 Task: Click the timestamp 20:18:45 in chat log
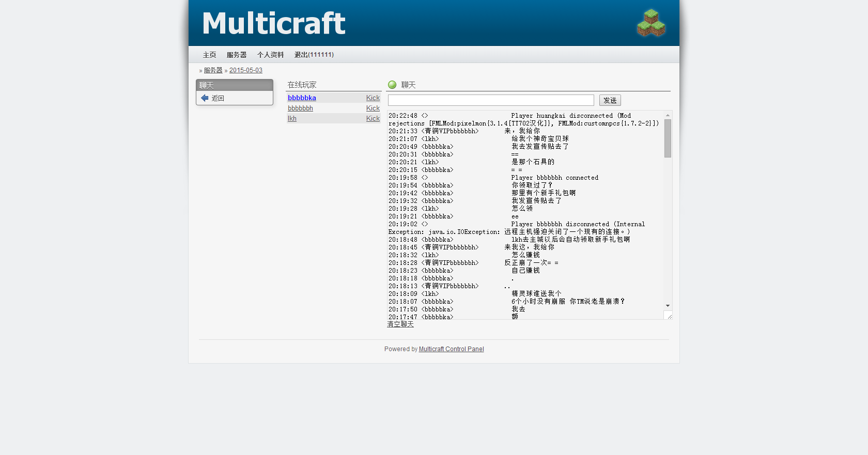coord(403,247)
